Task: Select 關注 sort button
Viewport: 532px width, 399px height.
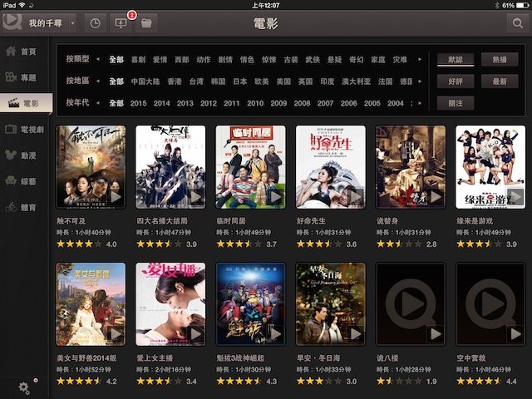Action: (454, 103)
